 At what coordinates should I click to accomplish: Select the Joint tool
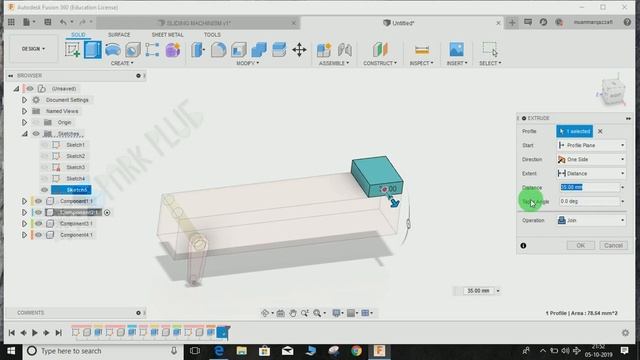345,50
